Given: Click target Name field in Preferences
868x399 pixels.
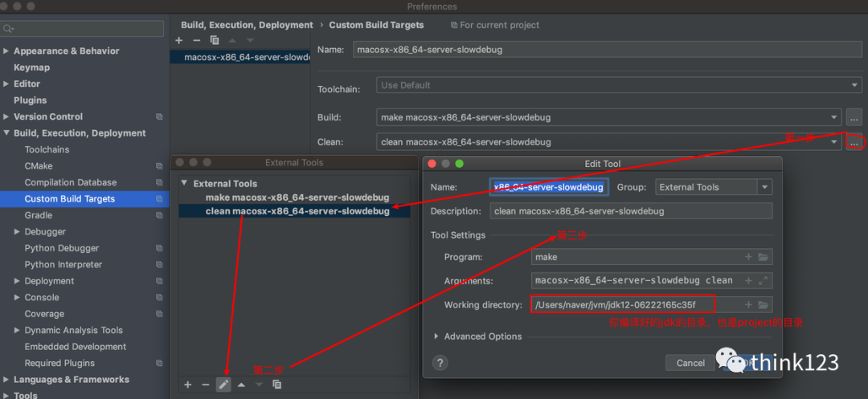Looking at the screenshot, I should pos(608,50).
